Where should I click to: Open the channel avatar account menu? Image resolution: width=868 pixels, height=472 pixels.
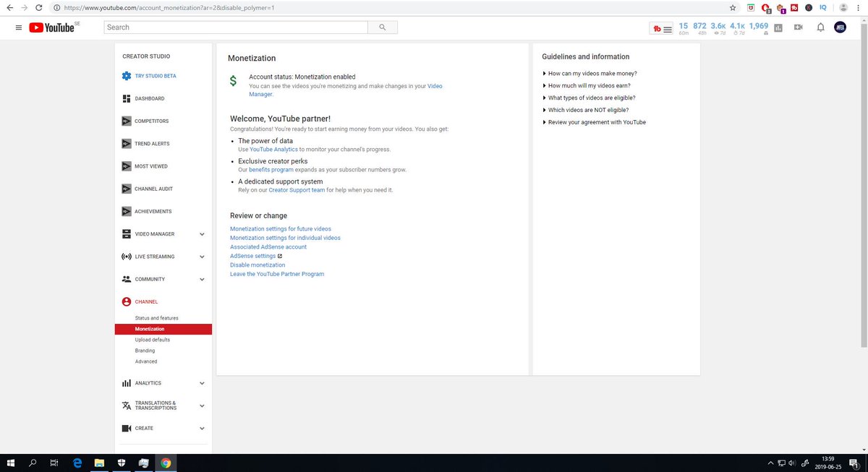point(841,27)
